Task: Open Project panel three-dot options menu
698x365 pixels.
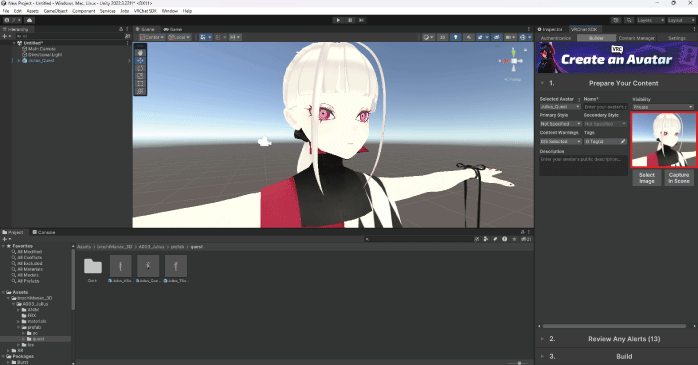Action: (529, 232)
